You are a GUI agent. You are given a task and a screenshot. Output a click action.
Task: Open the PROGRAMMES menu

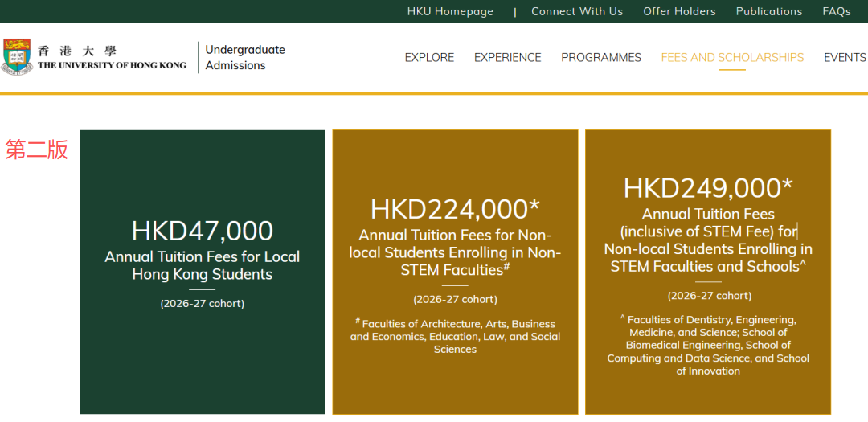600,57
